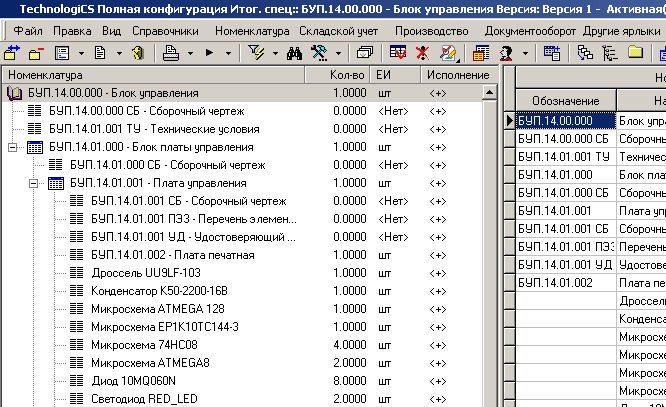Click the black play arrow toolbar icon

pos(210,52)
